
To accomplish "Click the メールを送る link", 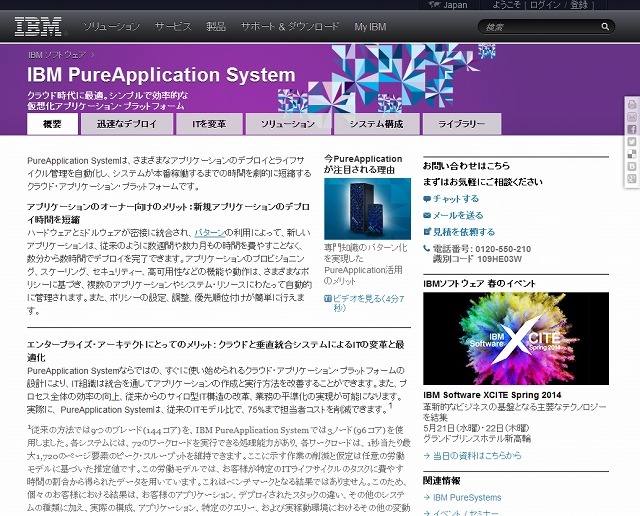I will pyautogui.click(x=458, y=216).
